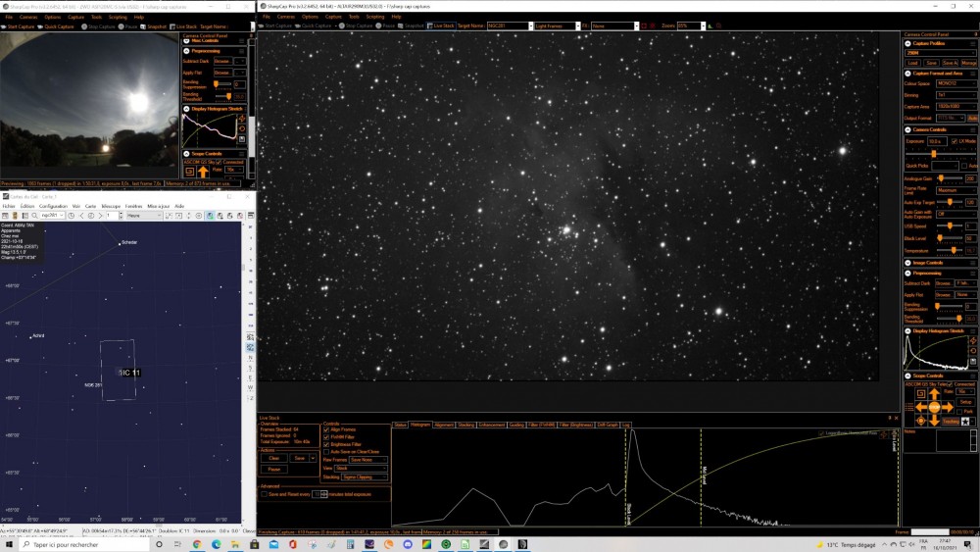Click Chrome icon in Windows taskbar
Screen dimensions: 980x552
pos(197,544)
